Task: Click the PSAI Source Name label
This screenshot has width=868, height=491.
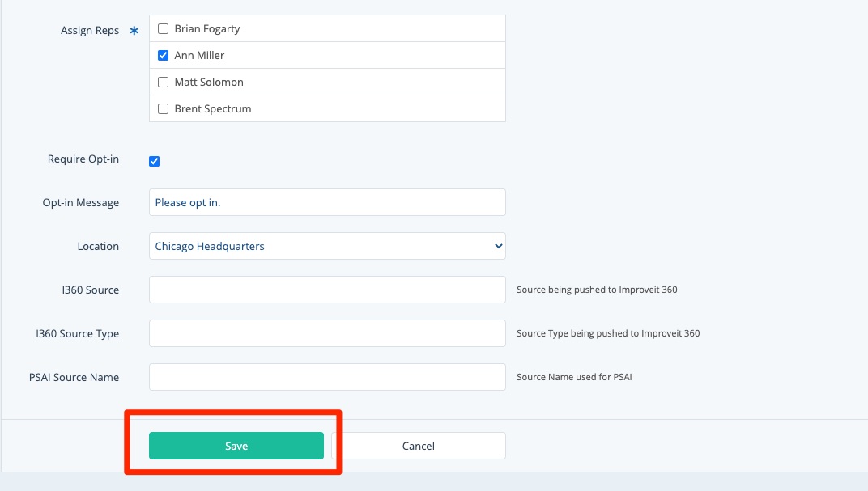Action: tap(74, 378)
